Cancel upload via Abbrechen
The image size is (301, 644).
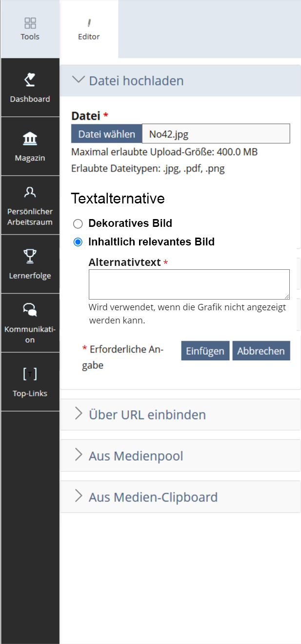(x=261, y=350)
